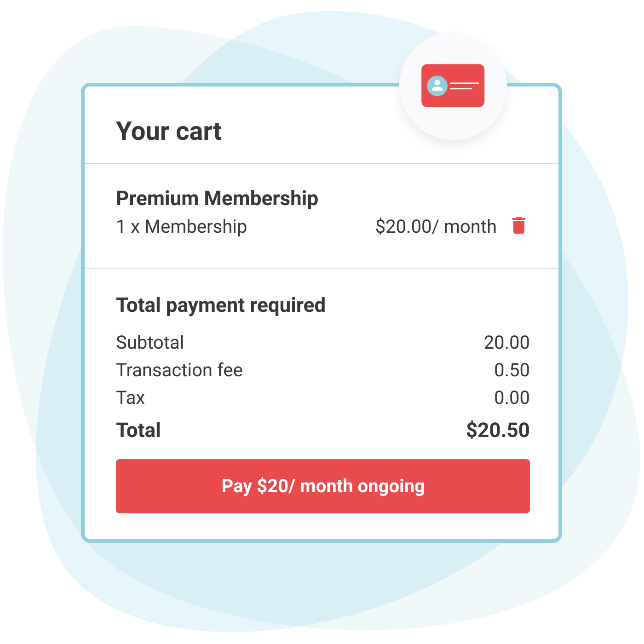
Task: Click the user avatar on the card icon
Action: click(x=437, y=86)
